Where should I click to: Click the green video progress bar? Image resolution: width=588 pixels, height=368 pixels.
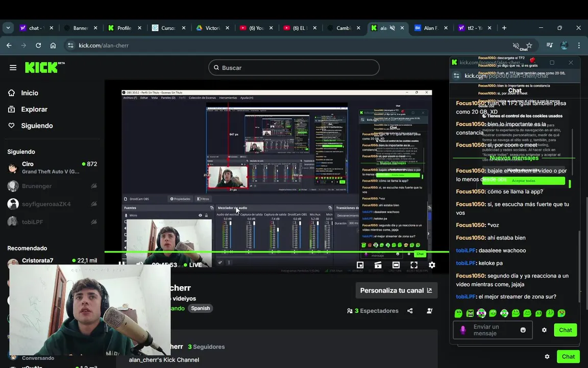click(277, 251)
